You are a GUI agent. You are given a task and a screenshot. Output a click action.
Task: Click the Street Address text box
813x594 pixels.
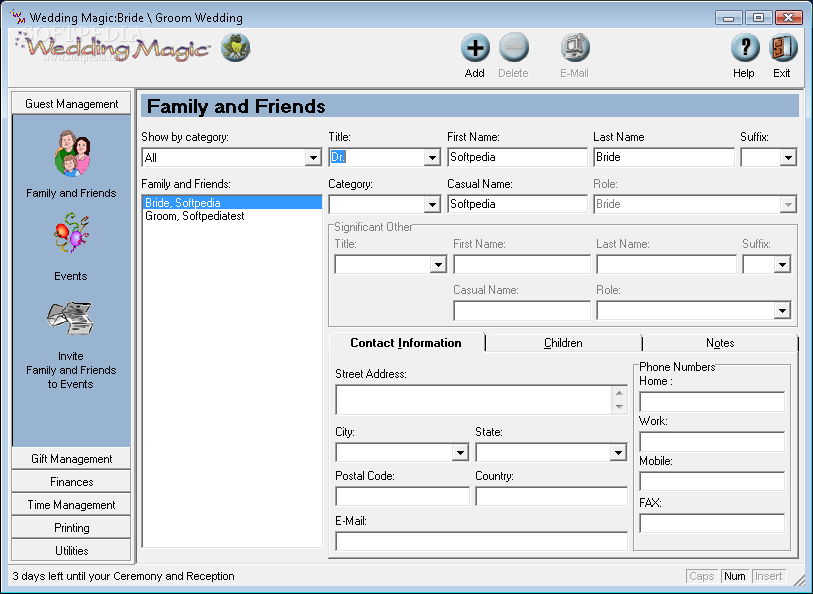474,400
